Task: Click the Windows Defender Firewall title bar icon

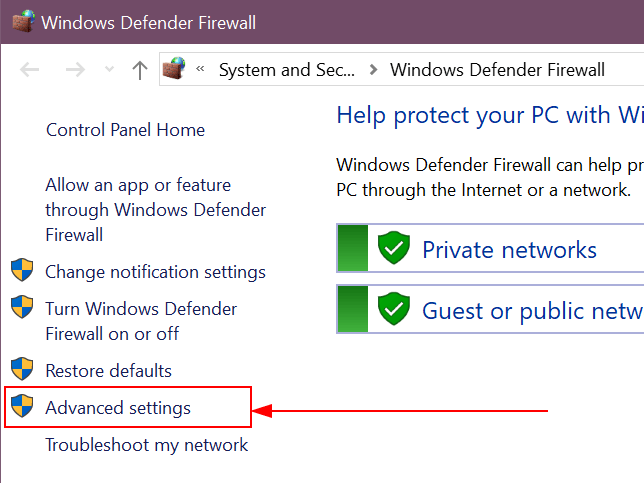Action: (x=21, y=21)
